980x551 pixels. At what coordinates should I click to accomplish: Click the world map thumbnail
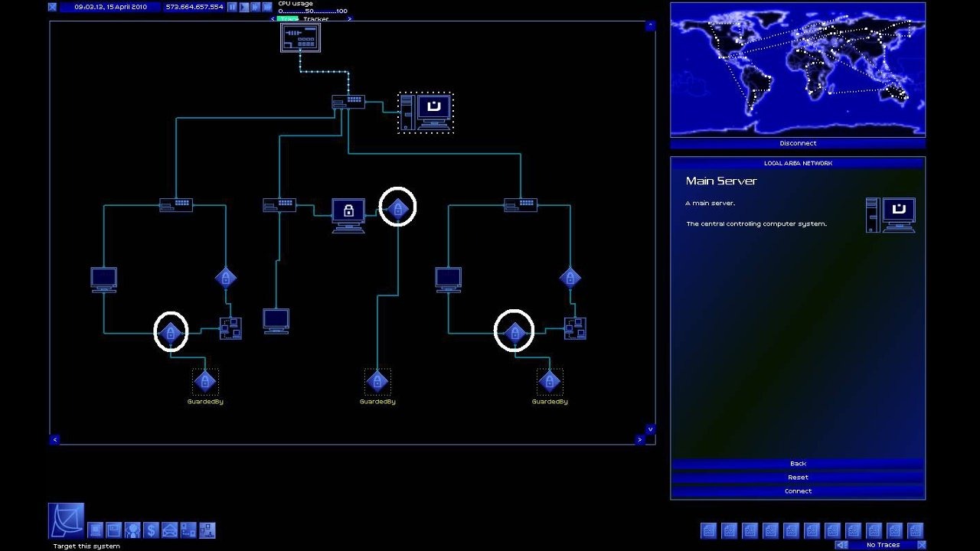click(x=798, y=69)
